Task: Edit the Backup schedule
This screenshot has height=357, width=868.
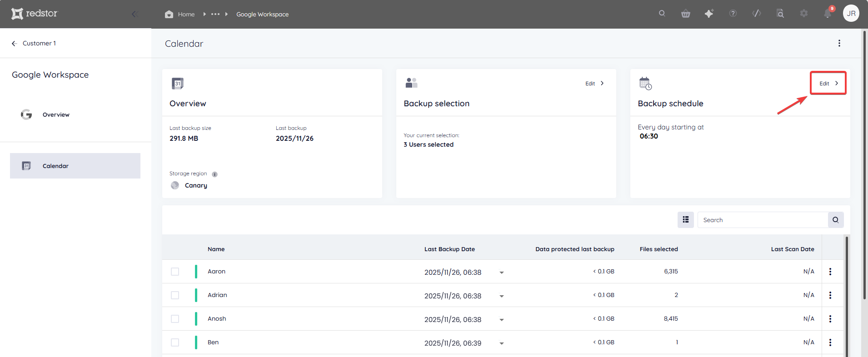Action: coord(828,83)
